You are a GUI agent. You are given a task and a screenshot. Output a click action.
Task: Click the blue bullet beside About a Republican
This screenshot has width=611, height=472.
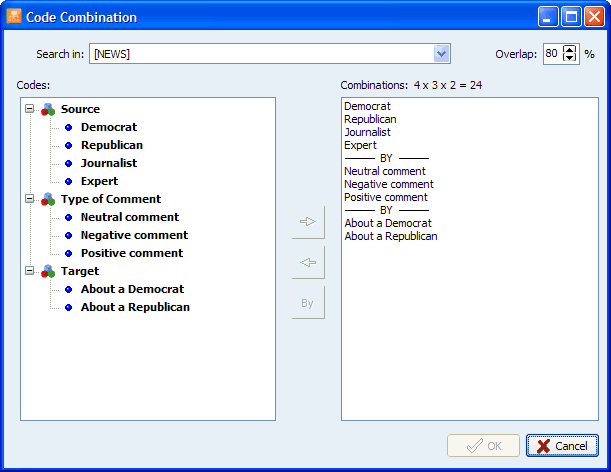pyautogui.click(x=69, y=308)
